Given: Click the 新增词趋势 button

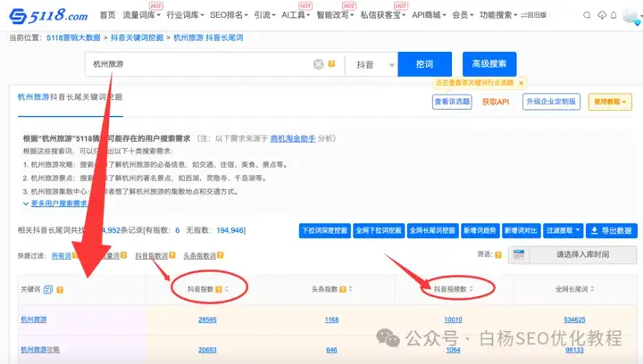Looking at the screenshot, I should pos(480,230).
